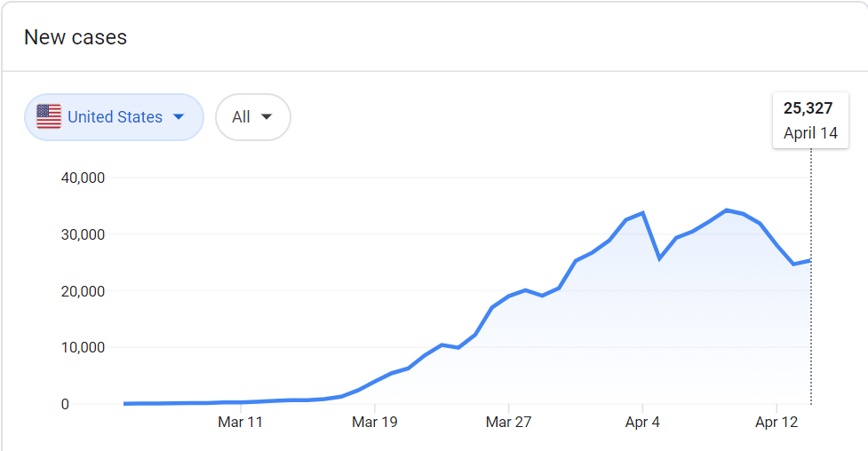Click the April 14 tooltip date

pos(810,134)
